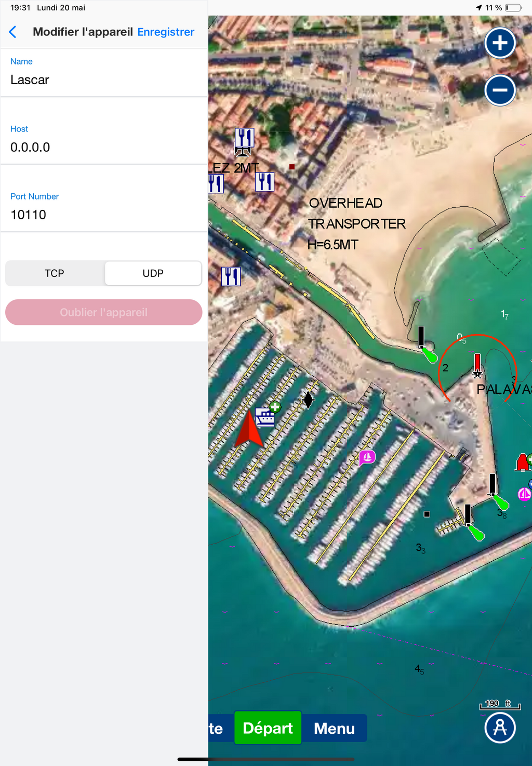Tap the Oublier l'appareil button
This screenshot has height=766, width=532.
pos(104,312)
